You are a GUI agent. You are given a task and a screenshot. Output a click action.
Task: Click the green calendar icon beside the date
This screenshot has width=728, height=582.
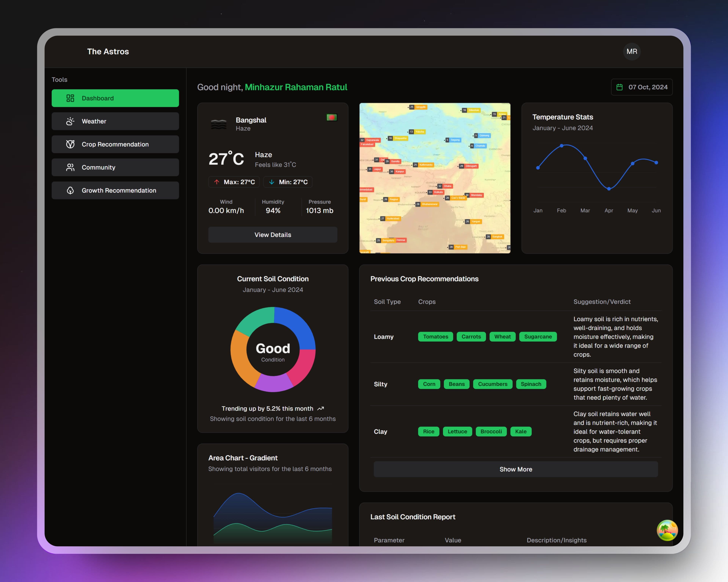click(620, 87)
